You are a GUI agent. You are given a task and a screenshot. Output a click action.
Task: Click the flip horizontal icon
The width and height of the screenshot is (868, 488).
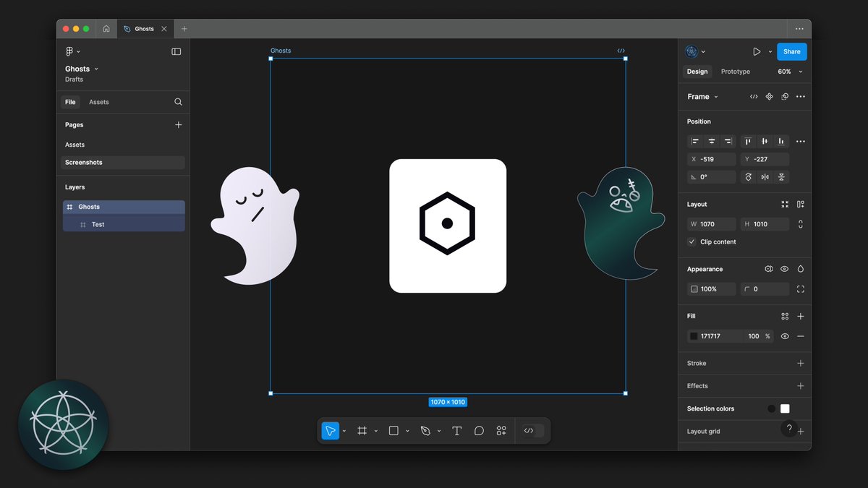coord(765,177)
